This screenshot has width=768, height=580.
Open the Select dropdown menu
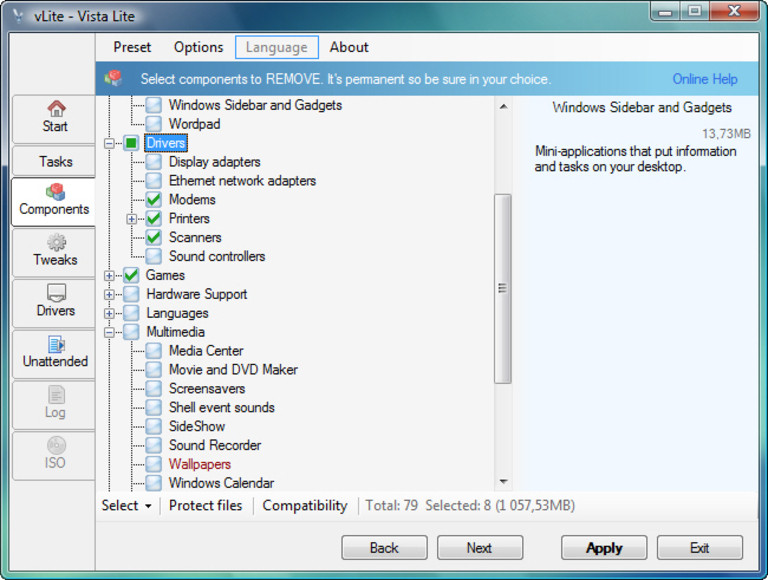[126, 505]
